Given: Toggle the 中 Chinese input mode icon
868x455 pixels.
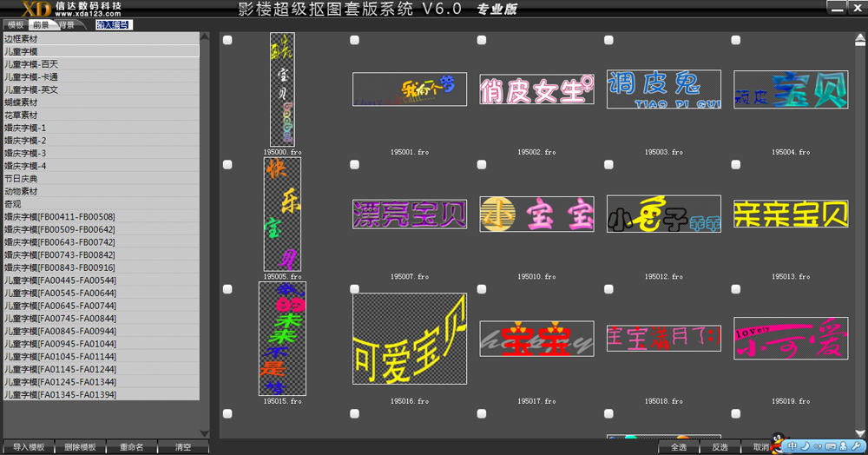Looking at the screenshot, I should [792, 446].
